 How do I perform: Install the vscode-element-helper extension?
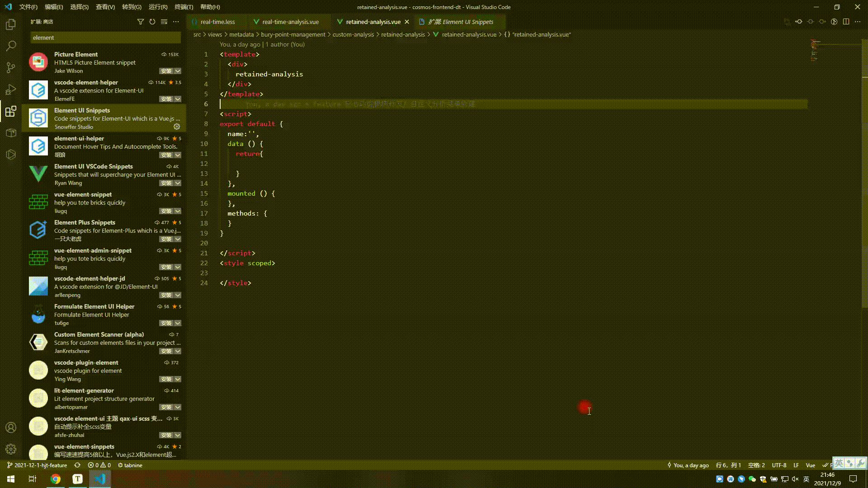(167, 99)
